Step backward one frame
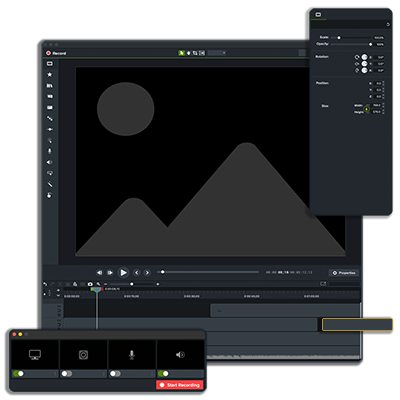This screenshot has height=400, width=400. click(99, 273)
